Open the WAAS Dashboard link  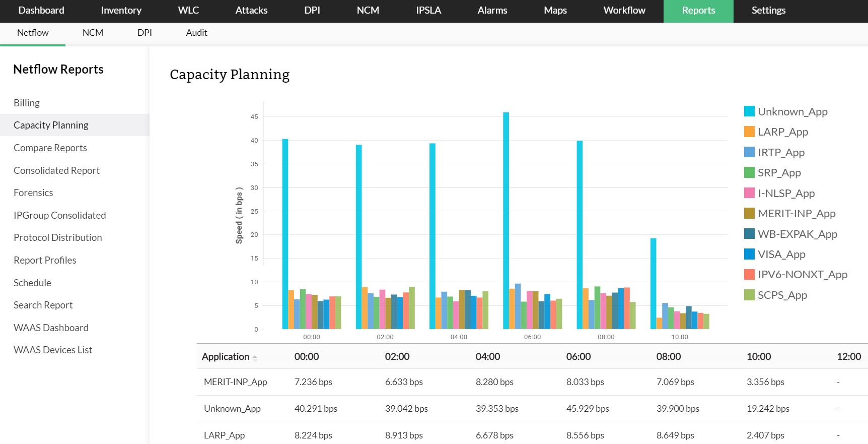click(x=51, y=328)
